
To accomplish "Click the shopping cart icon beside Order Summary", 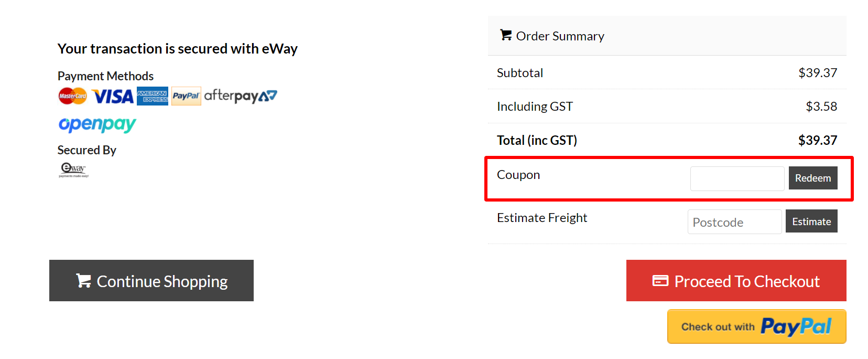I will 506,35.
